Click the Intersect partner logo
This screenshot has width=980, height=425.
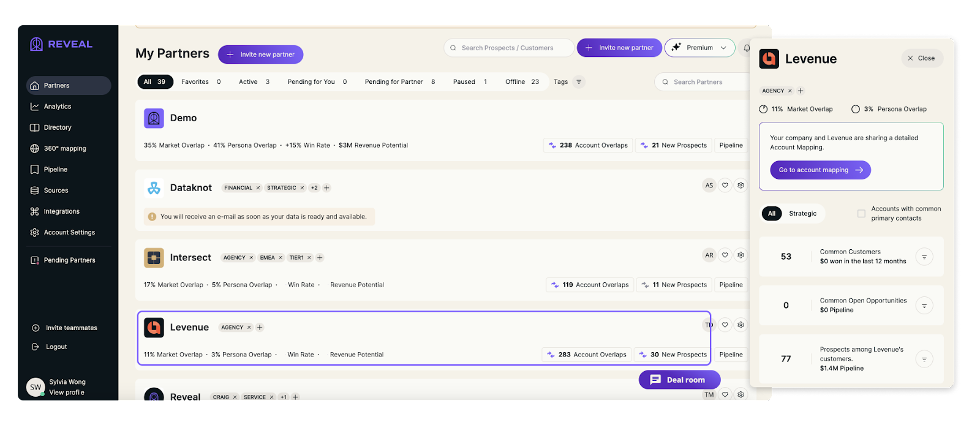point(154,258)
